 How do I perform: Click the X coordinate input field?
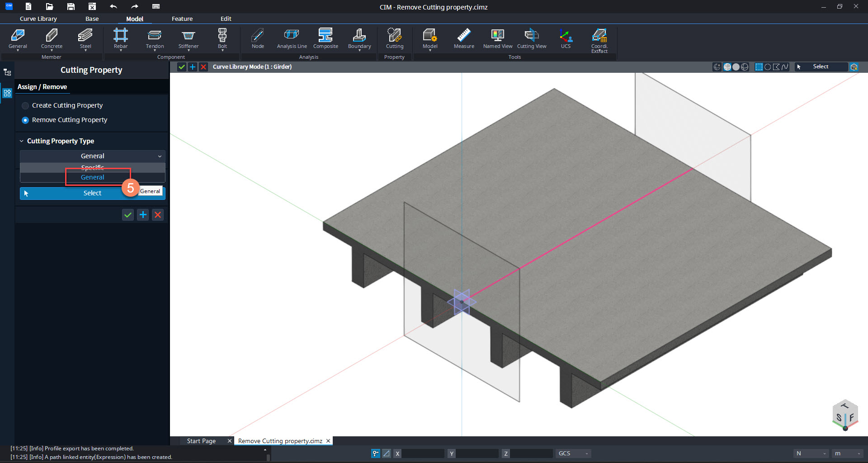click(x=423, y=454)
